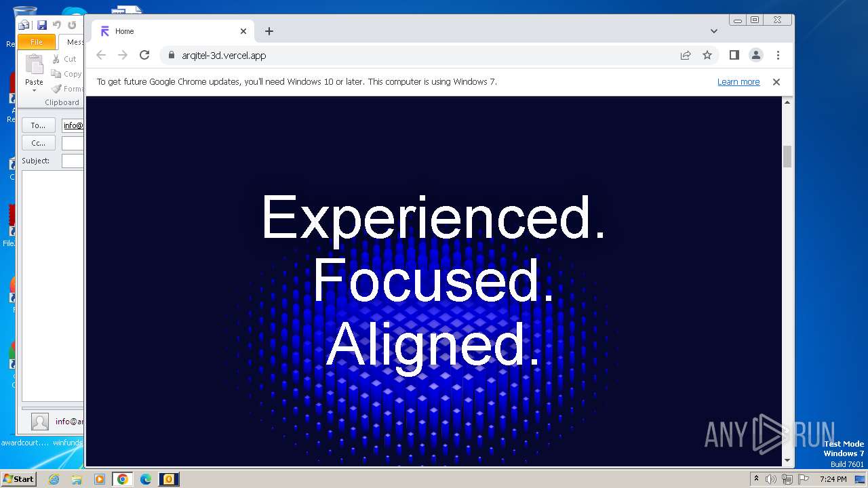
Task: Select the Home tab
Action: [173, 31]
